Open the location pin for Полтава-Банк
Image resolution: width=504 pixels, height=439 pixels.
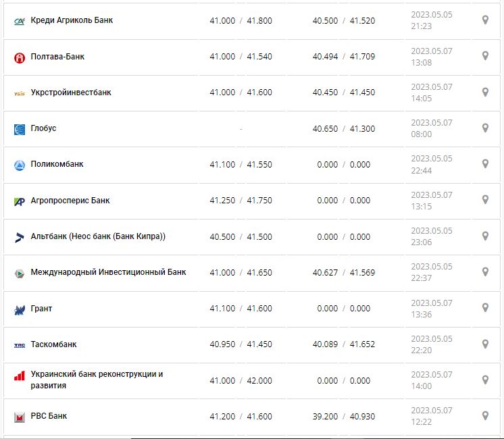pos(485,57)
